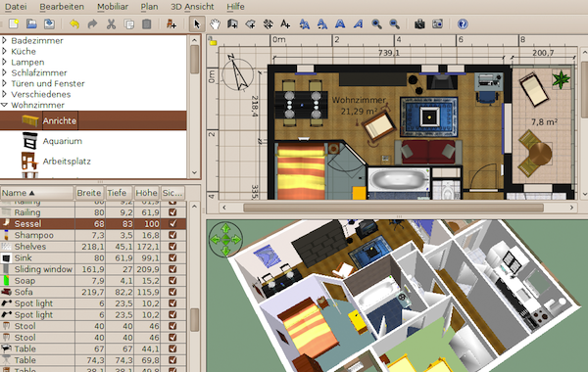588x372 pixels.
Task: Click the Wohnzimmer room label in plan
Action: click(x=359, y=100)
